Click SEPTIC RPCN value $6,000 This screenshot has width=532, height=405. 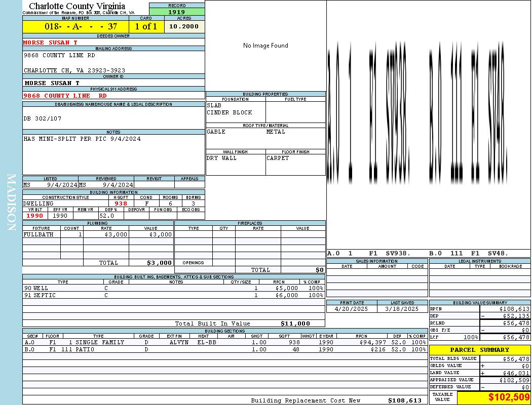pyautogui.click(x=287, y=295)
